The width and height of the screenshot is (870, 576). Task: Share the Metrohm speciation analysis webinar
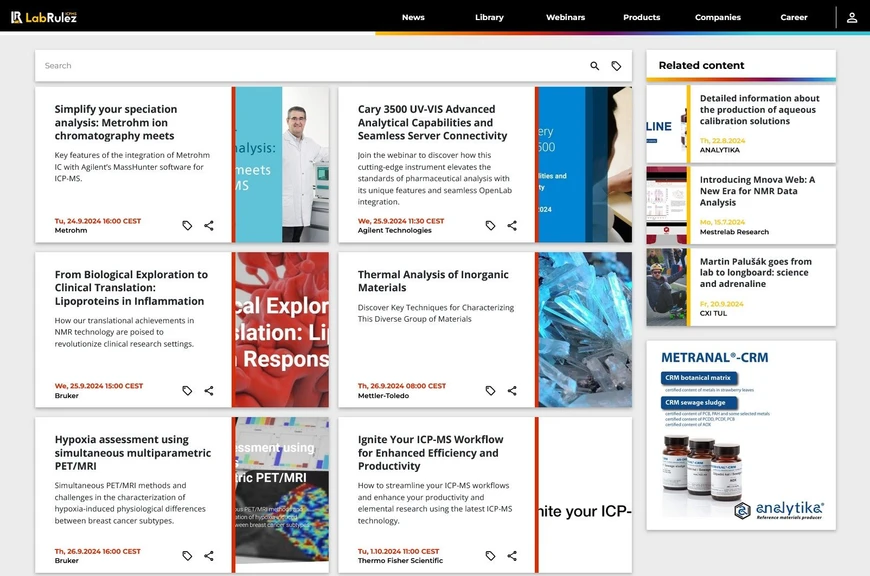(209, 225)
